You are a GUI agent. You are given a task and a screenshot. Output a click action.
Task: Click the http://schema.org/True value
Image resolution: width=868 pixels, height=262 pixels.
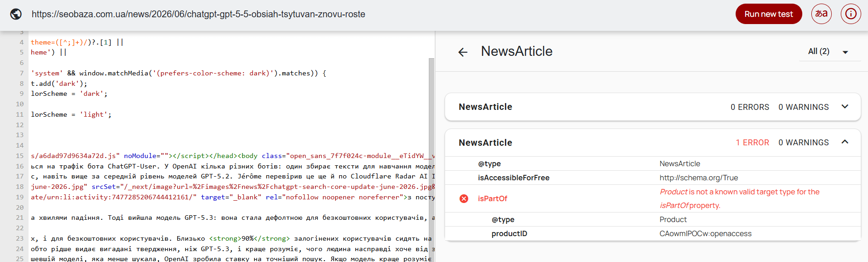coord(698,178)
